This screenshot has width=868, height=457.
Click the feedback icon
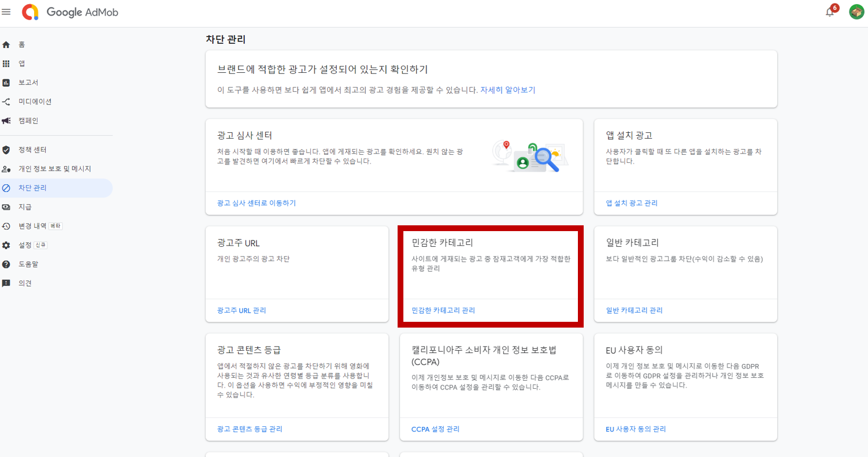tap(6, 283)
